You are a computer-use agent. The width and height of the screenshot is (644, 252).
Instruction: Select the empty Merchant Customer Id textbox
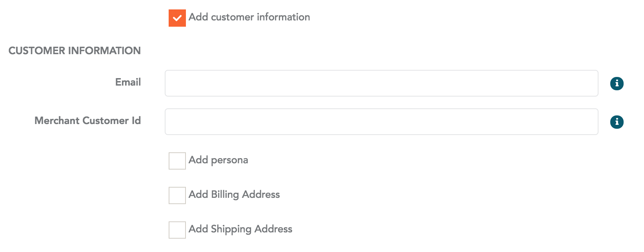(381, 122)
